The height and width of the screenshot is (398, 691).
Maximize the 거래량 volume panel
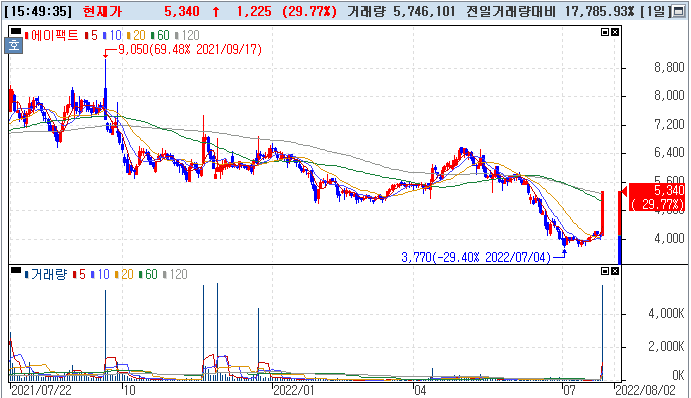click(605, 271)
